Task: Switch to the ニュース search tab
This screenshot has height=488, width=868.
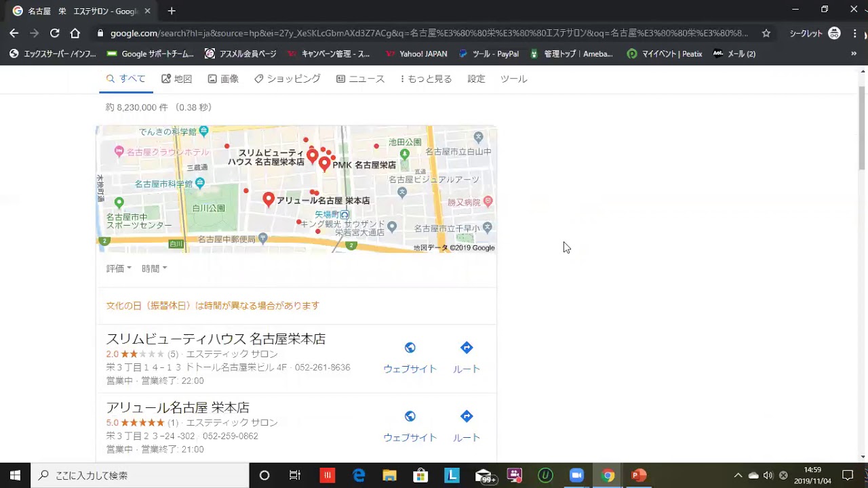Action: pyautogui.click(x=360, y=79)
